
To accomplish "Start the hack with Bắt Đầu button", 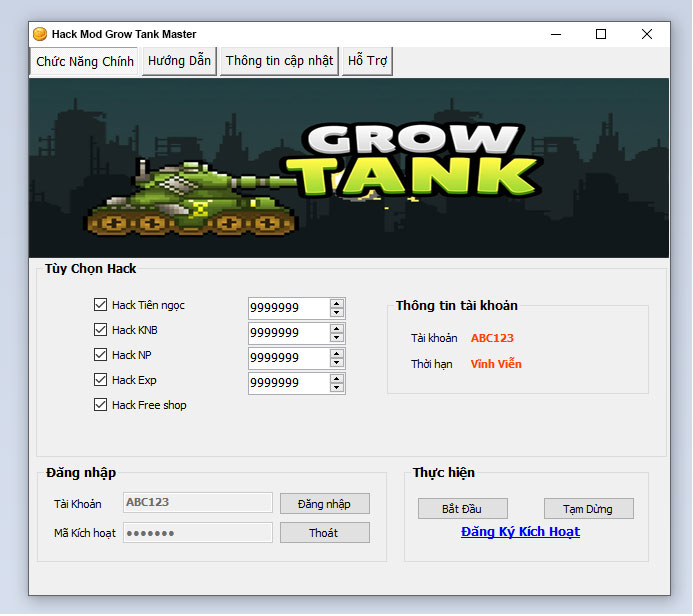I will pyautogui.click(x=463, y=509).
